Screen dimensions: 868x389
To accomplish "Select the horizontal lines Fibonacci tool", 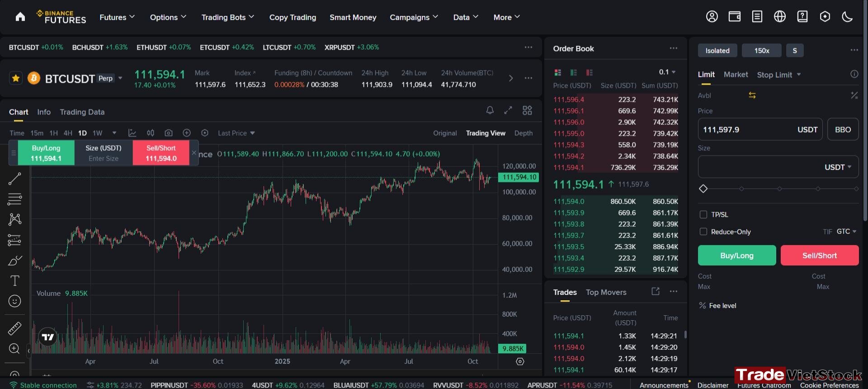I will 14,199.
